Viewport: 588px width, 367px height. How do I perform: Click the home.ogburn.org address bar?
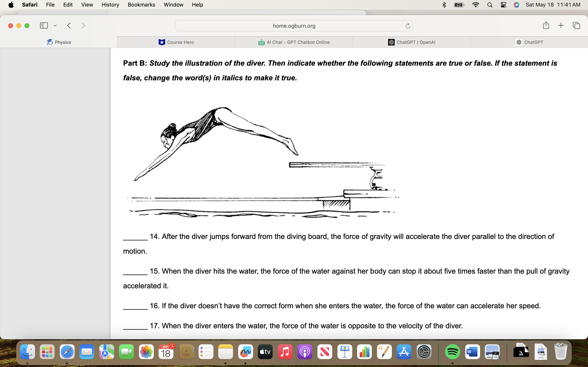294,25
